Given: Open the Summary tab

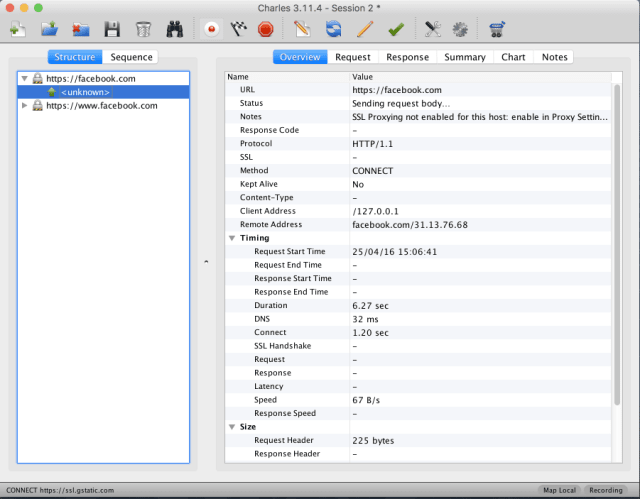Looking at the screenshot, I should point(465,57).
